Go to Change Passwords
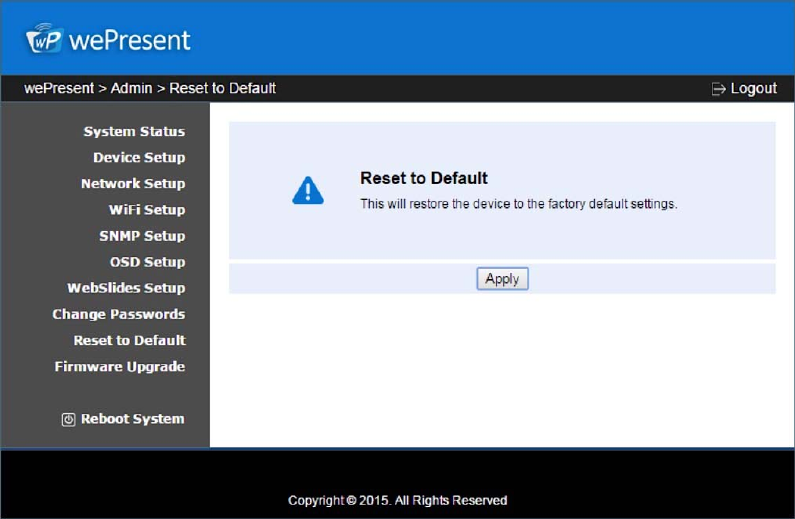The image size is (795, 519). click(119, 314)
